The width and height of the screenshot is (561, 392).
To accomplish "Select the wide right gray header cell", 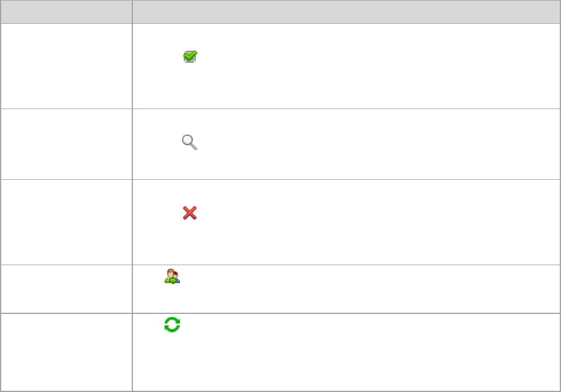I will (346, 12).
